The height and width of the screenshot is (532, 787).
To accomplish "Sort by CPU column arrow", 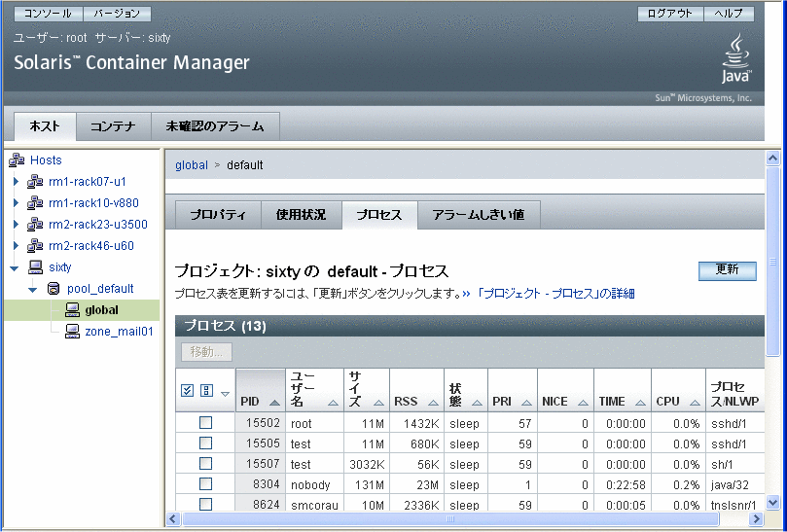I will pos(695,403).
